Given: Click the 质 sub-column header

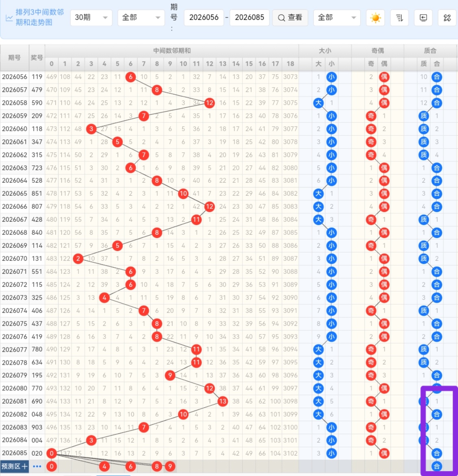Looking at the screenshot, I should point(424,64).
